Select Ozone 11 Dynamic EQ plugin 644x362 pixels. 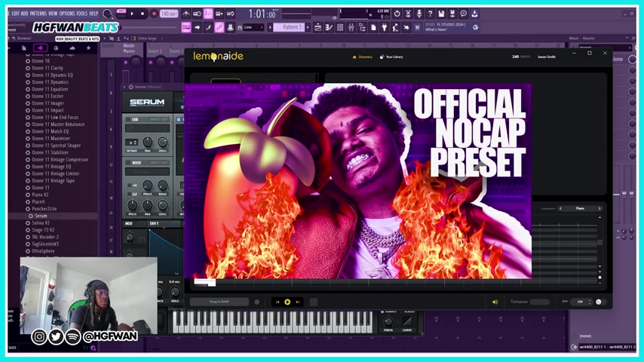point(52,75)
